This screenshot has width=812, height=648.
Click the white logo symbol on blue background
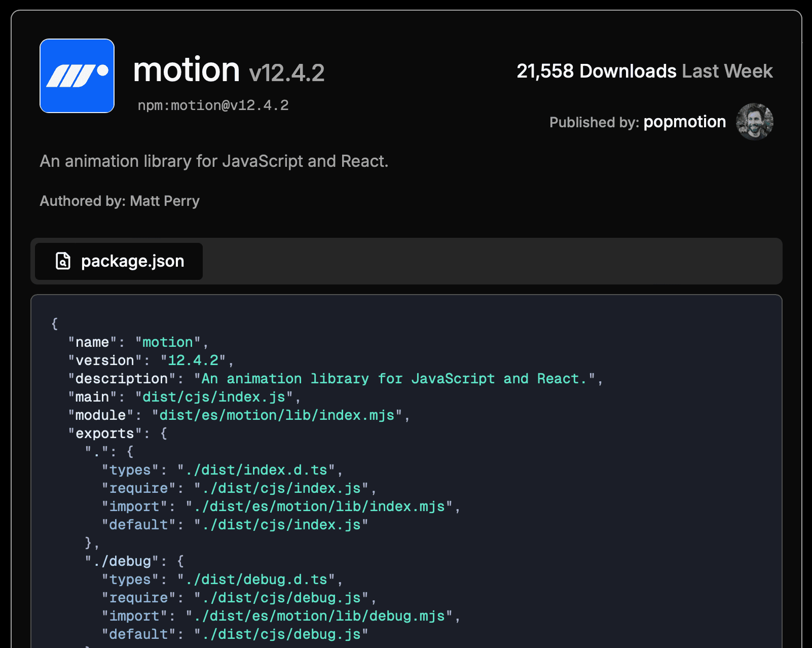coord(77,76)
